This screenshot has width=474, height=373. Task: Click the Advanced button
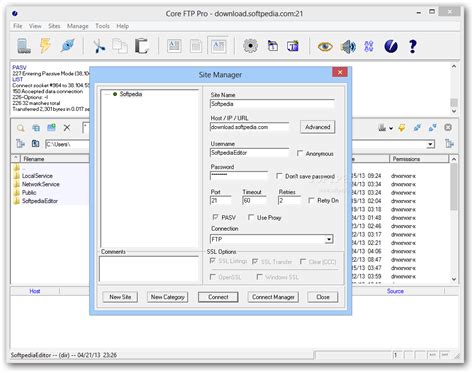(x=317, y=127)
